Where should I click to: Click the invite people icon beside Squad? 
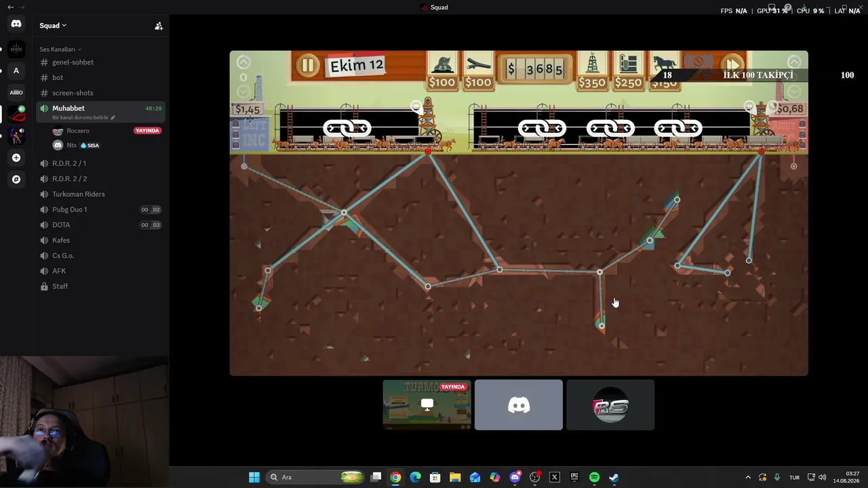pos(159,26)
